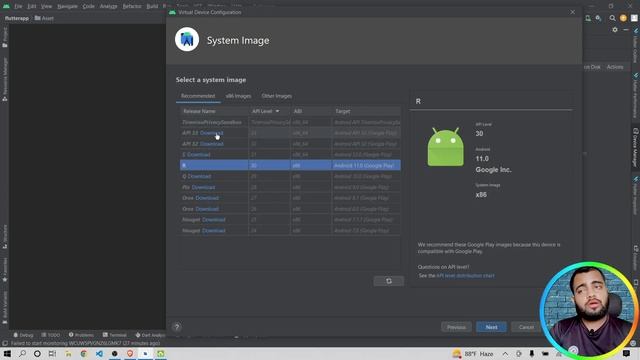Viewport: 640px width, 360px height.
Task: Open the Analyze menu
Action: pos(109,6)
